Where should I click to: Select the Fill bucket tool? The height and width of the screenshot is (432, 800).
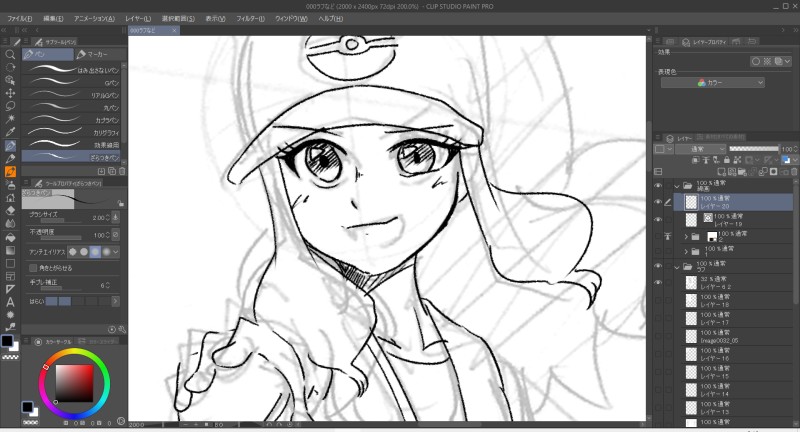coord(10,237)
